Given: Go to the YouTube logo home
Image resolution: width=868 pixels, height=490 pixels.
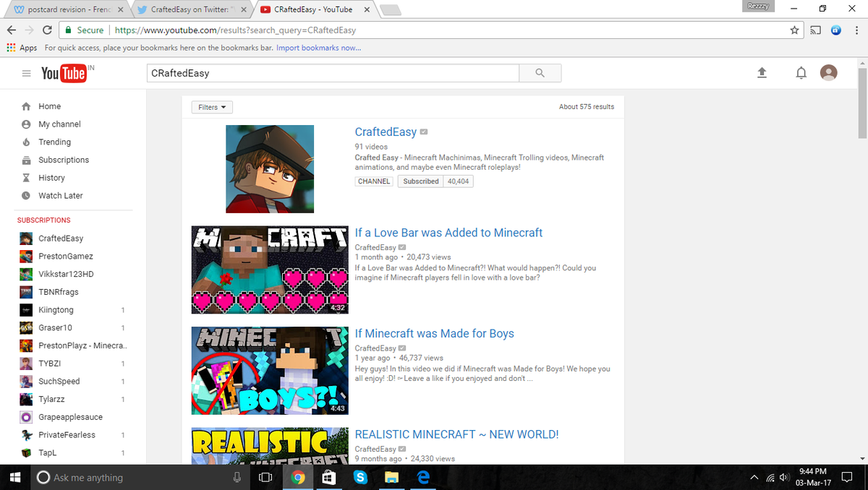Looking at the screenshot, I should tap(64, 74).
